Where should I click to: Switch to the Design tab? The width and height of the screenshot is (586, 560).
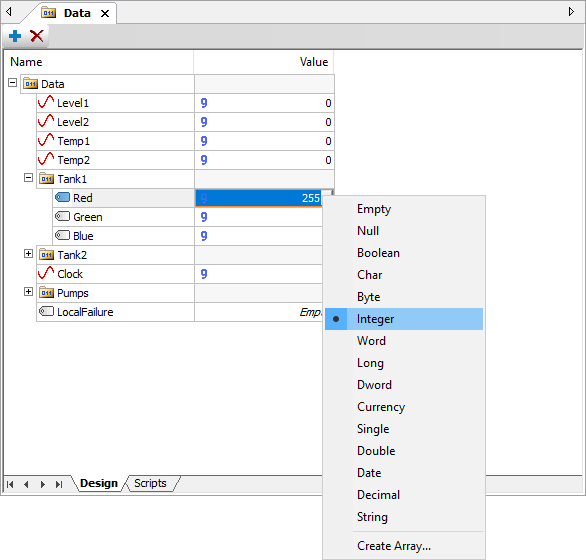(99, 483)
